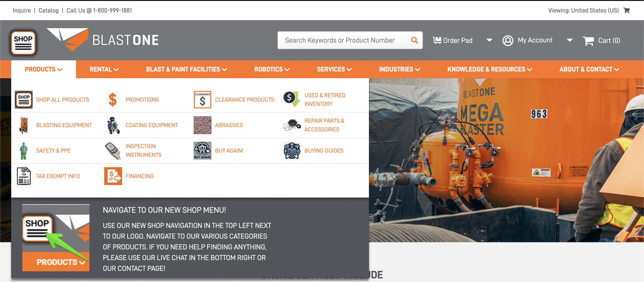
Task: Collapse the Products menu chevron
Action: pos(60,70)
